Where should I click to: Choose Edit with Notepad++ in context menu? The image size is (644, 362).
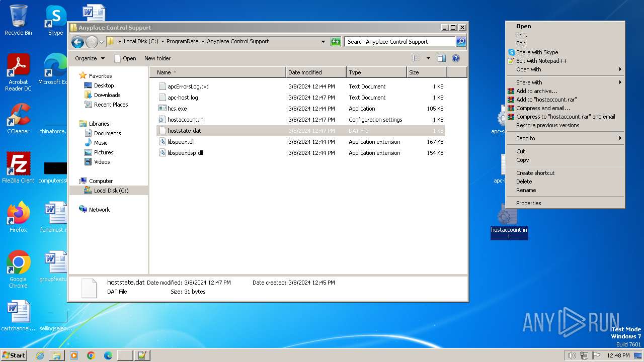click(x=565, y=61)
